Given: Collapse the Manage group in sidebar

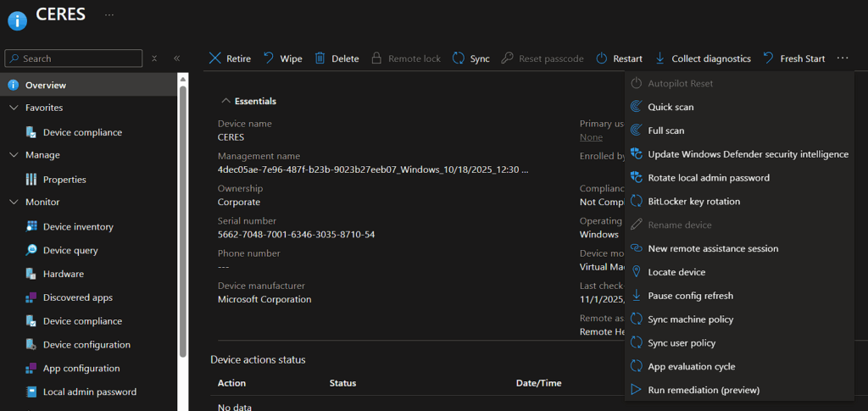Looking at the screenshot, I should click(x=14, y=155).
